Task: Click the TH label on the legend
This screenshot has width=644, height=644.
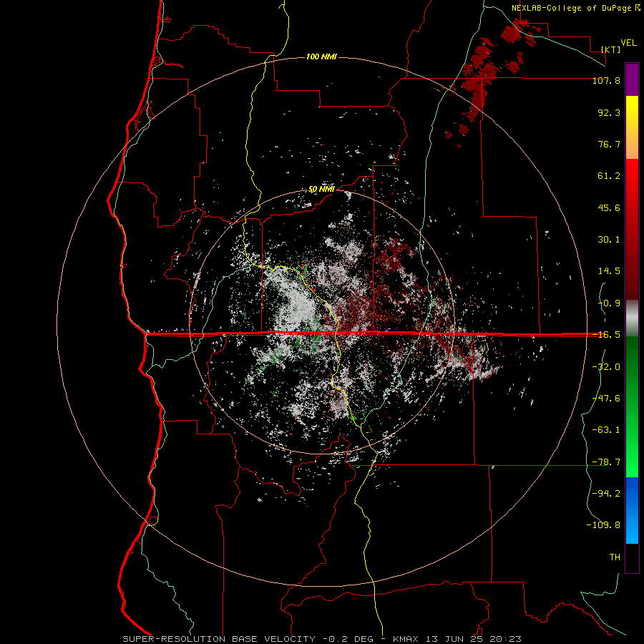Action: [x=615, y=557]
